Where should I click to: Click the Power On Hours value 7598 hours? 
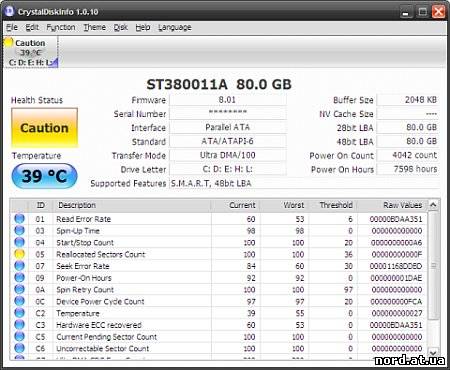tap(407, 169)
